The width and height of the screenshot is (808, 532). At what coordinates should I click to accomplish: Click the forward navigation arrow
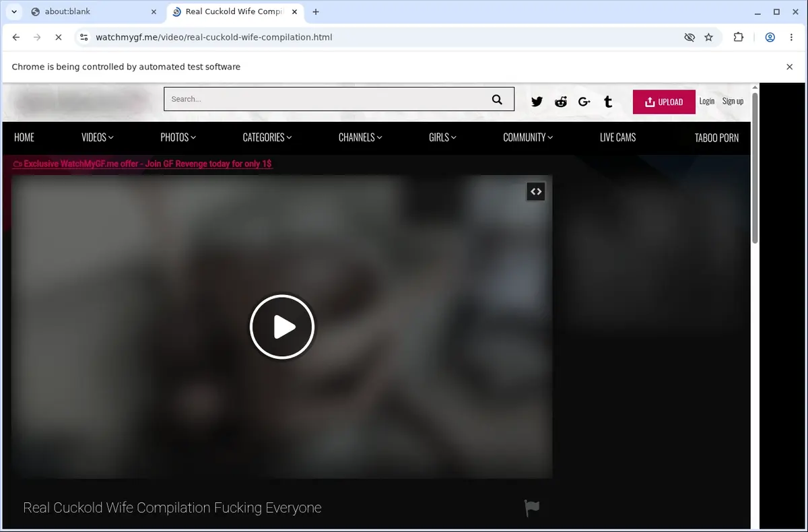pyautogui.click(x=37, y=38)
